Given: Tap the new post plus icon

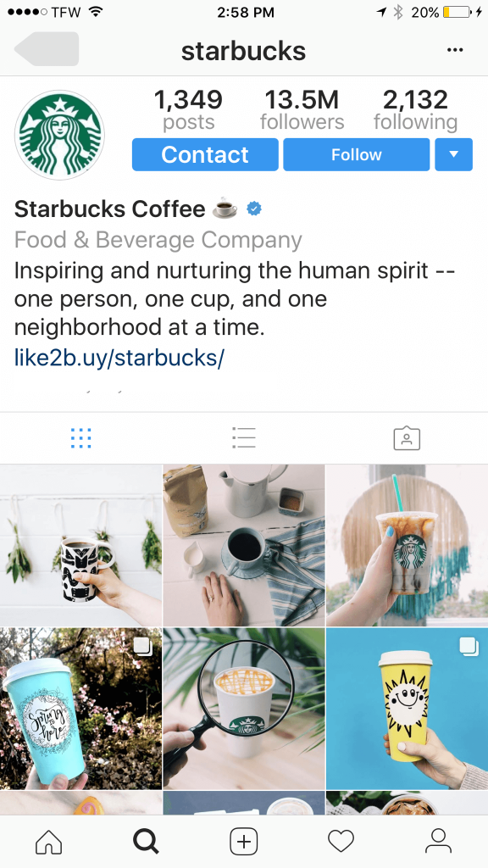Looking at the screenshot, I should pyautogui.click(x=243, y=842).
